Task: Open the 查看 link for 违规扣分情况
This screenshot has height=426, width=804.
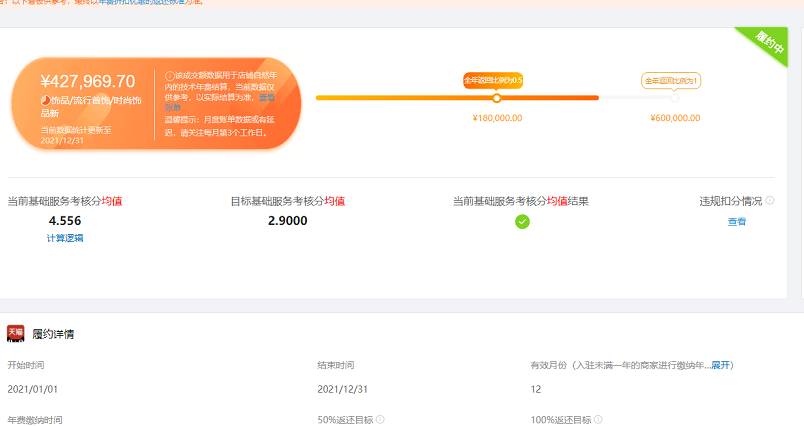Action: click(x=737, y=221)
